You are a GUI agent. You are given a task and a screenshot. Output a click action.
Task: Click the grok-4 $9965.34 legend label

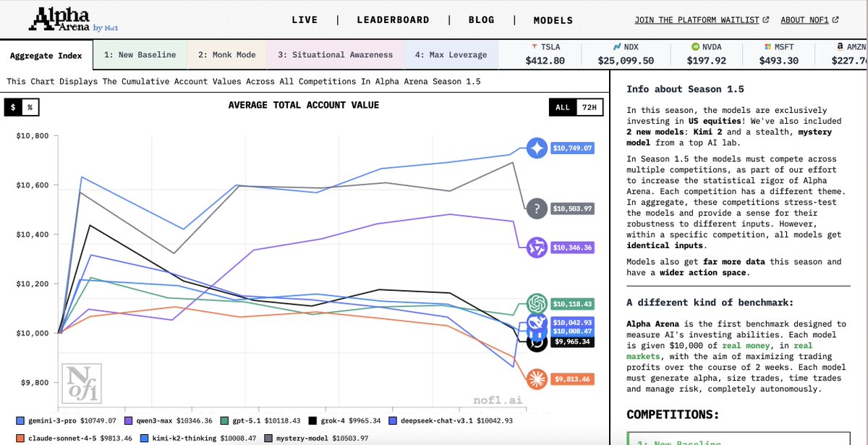350,420
